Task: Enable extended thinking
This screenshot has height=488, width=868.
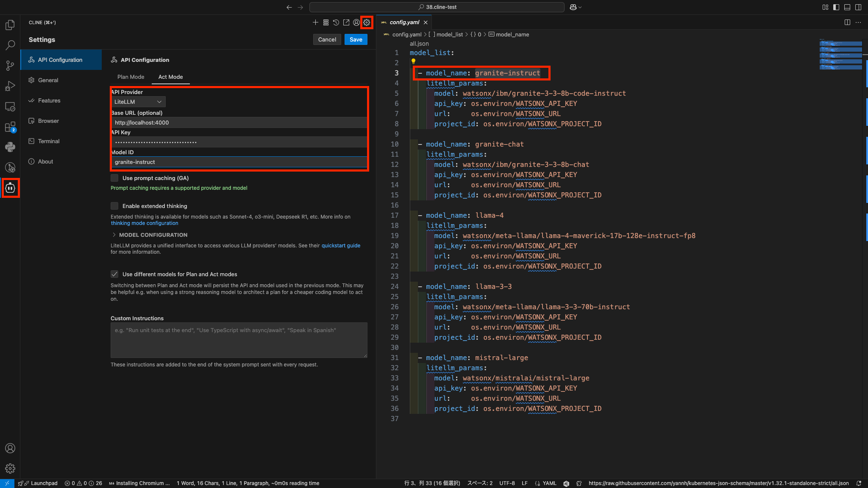Action: click(114, 206)
